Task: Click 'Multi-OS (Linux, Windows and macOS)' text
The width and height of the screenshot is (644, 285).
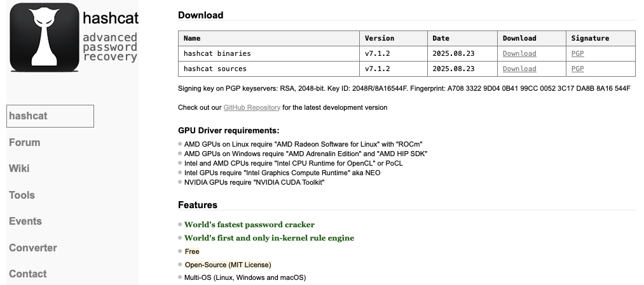Action: click(245, 277)
